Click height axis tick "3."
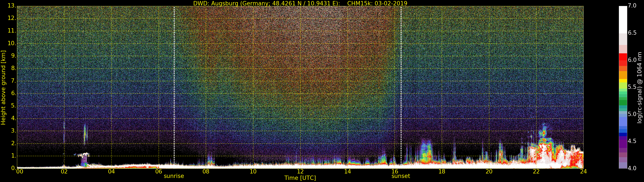This screenshot has width=644, height=182. tap(14, 131)
